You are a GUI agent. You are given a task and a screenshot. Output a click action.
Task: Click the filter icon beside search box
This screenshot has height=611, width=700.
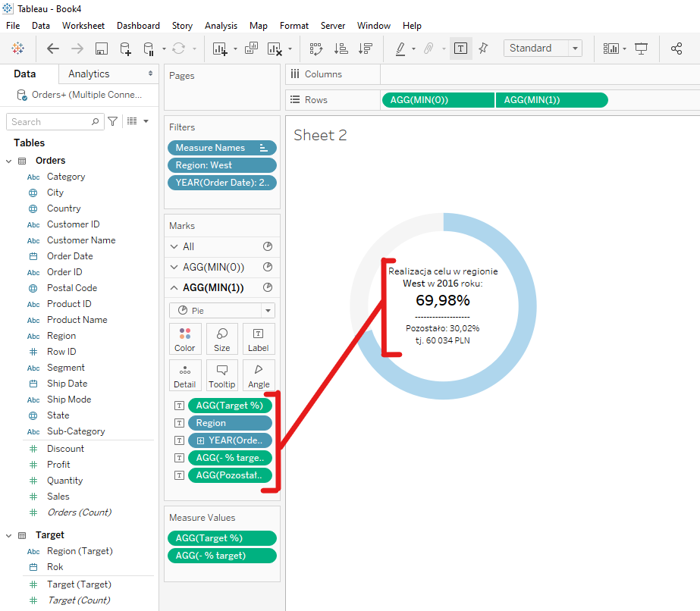(x=113, y=121)
